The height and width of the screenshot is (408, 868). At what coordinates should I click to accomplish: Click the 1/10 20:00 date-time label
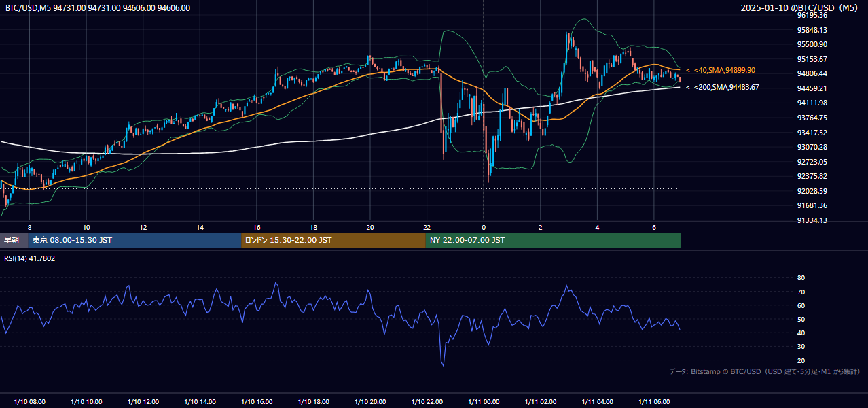370,401
